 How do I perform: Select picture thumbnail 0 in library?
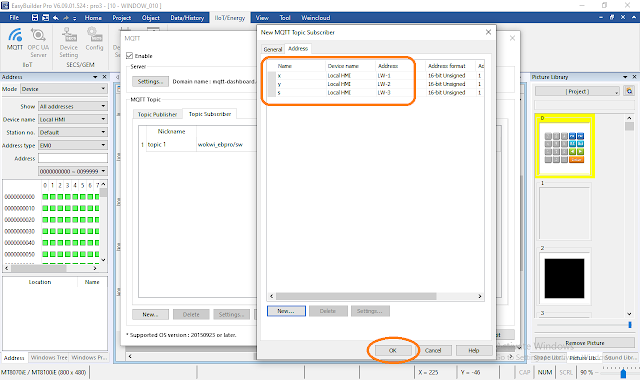pos(564,146)
